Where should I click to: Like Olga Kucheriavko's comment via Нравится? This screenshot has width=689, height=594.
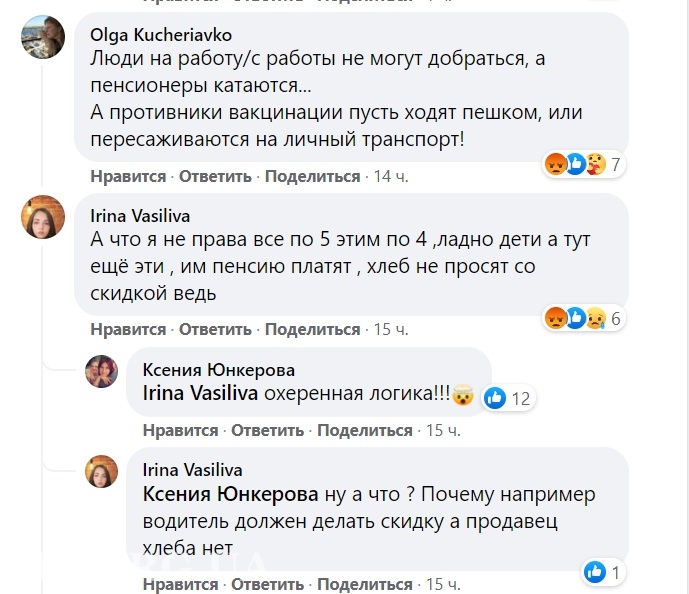(128, 176)
